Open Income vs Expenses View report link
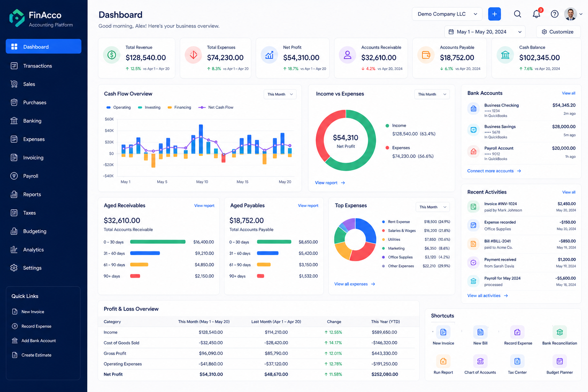588x392 pixels. [330, 183]
